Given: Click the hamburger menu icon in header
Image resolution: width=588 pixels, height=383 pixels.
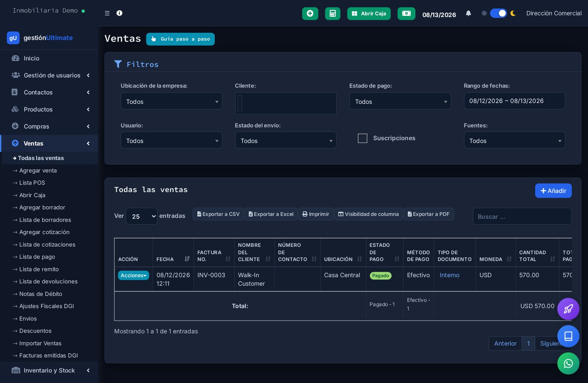Looking at the screenshot, I should (x=107, y=13).
